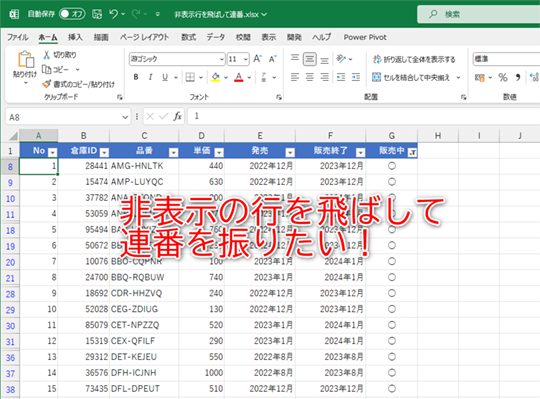
Task: Switch to the ページレイアウト tab
Action: (x=144, y=37)
